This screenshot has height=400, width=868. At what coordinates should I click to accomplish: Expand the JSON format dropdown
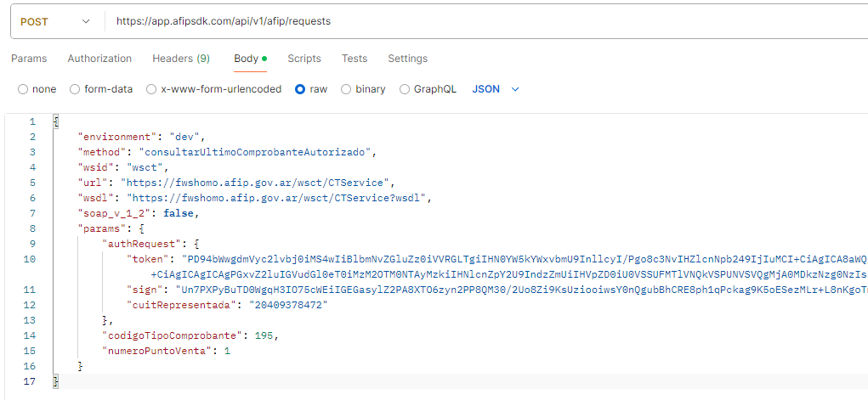click(495, 89)
